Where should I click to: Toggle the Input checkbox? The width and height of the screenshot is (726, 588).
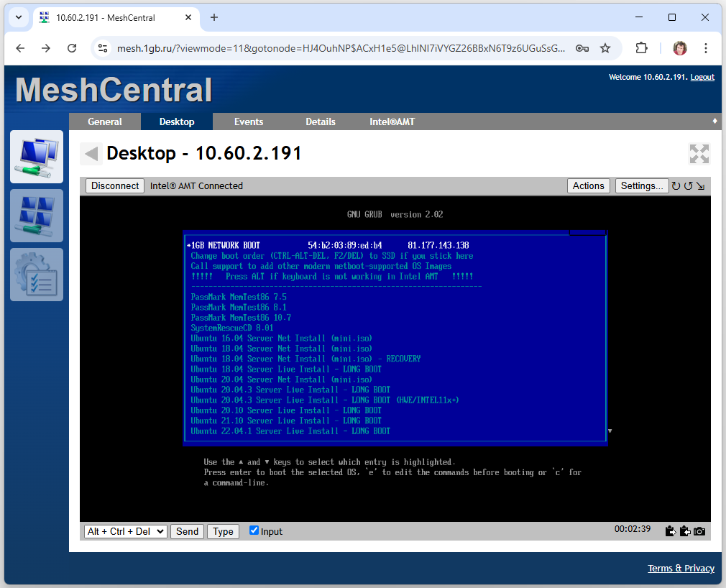[254, 530]
